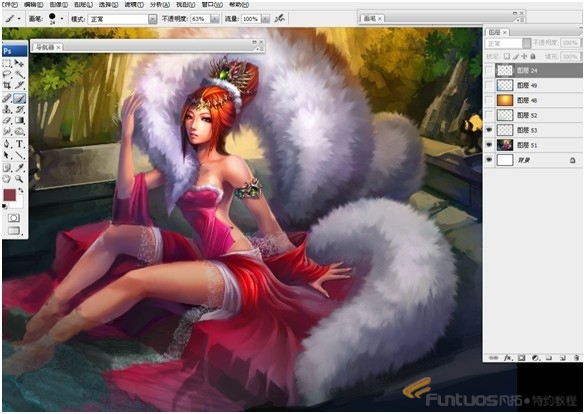Screen dimensions: 585x414
Task: Open the brush preset picker arrow
Action: (62, 19)
